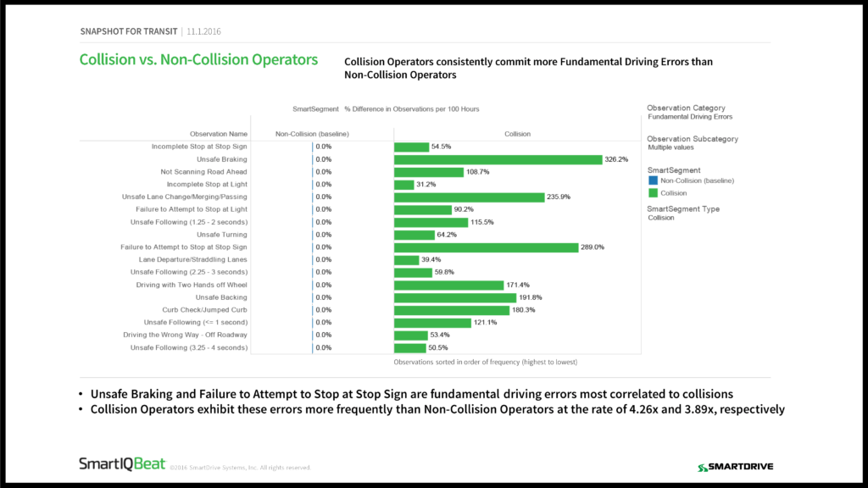Click the copyright notice text
The width and height of the screenshot is (868, 488).
click(240, 468)
